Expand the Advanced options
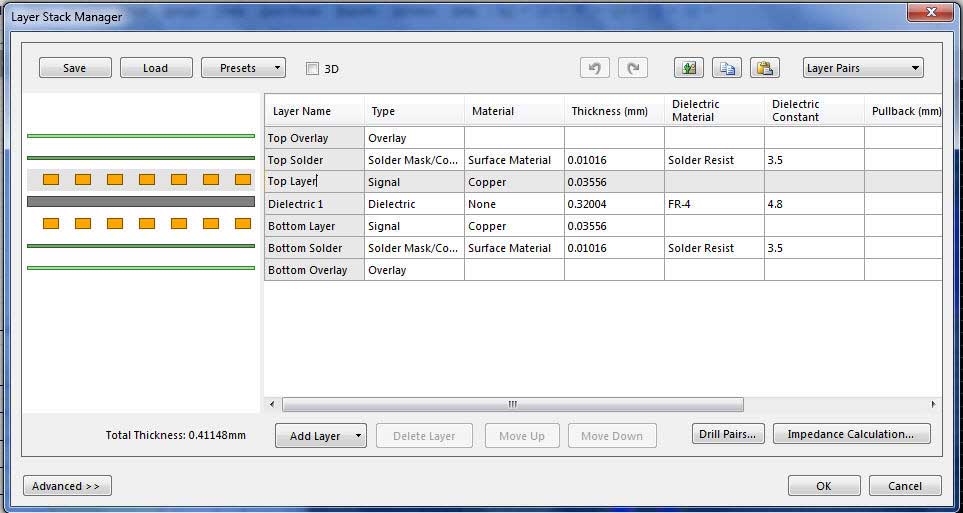 pos(67,486)
